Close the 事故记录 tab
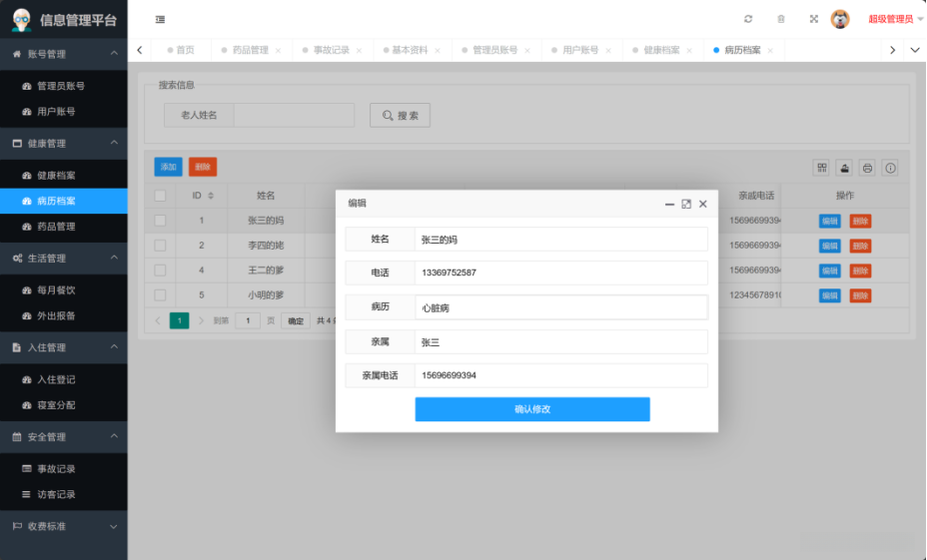This screenshot has width=927, height=560. [359, 51]
